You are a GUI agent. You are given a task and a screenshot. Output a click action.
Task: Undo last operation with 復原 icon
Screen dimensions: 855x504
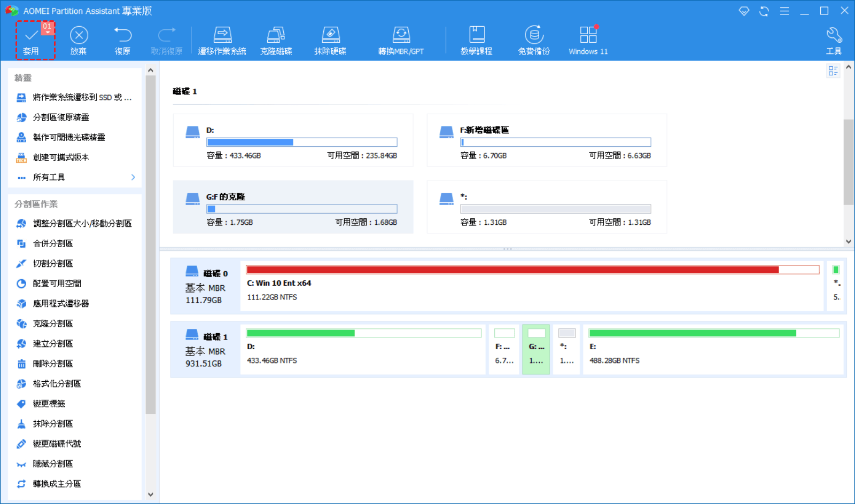[122, 41]
